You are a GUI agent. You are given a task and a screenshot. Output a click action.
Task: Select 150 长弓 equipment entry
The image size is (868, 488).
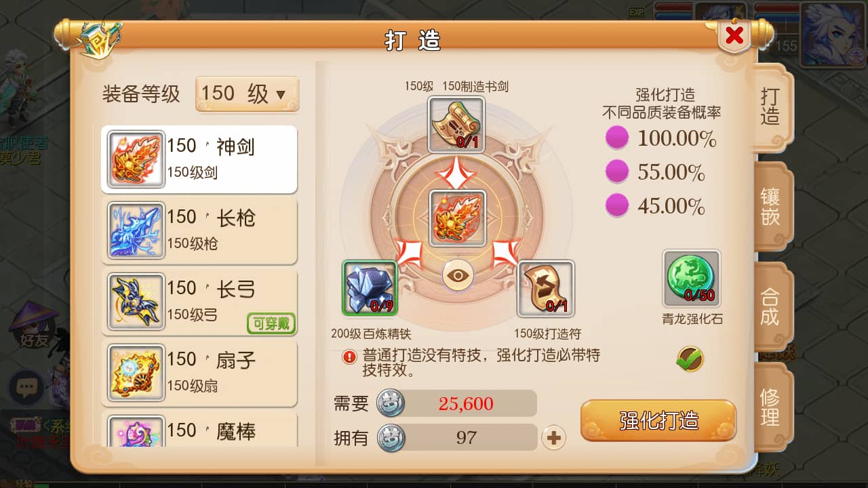coord(199,302)
